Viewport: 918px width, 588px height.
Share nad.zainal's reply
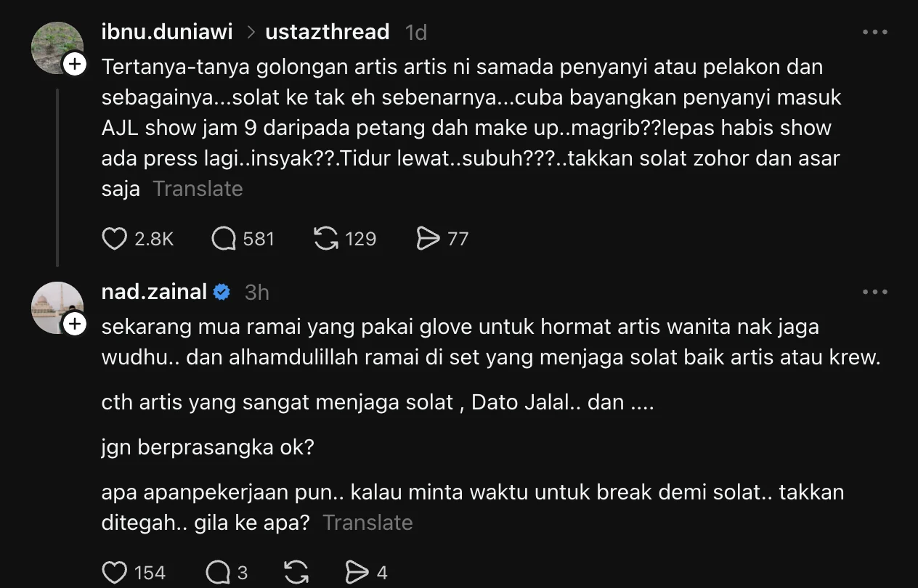[357, 573]
